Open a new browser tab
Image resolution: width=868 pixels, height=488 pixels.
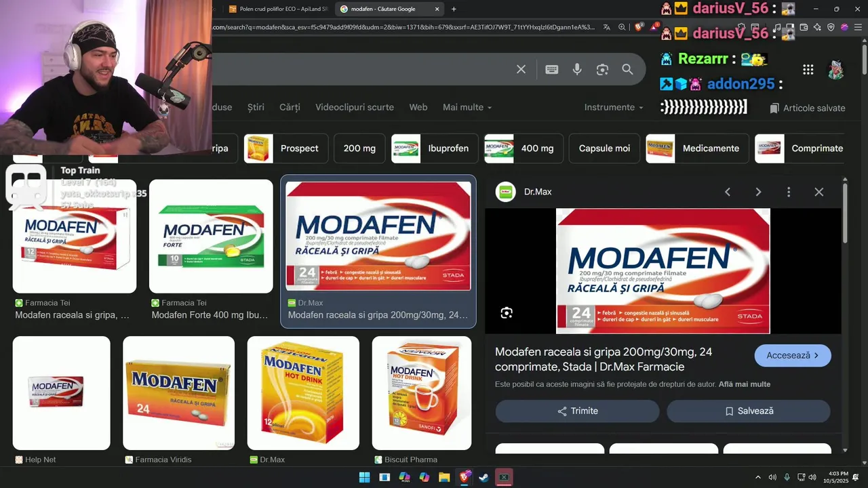[454, 9]
